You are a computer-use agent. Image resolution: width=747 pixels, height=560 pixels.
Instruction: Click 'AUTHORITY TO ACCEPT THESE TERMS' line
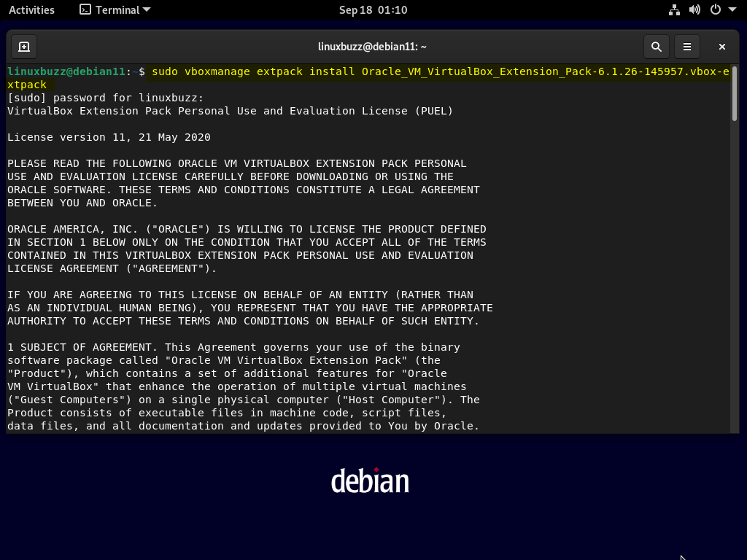click(x=243, y=321)
